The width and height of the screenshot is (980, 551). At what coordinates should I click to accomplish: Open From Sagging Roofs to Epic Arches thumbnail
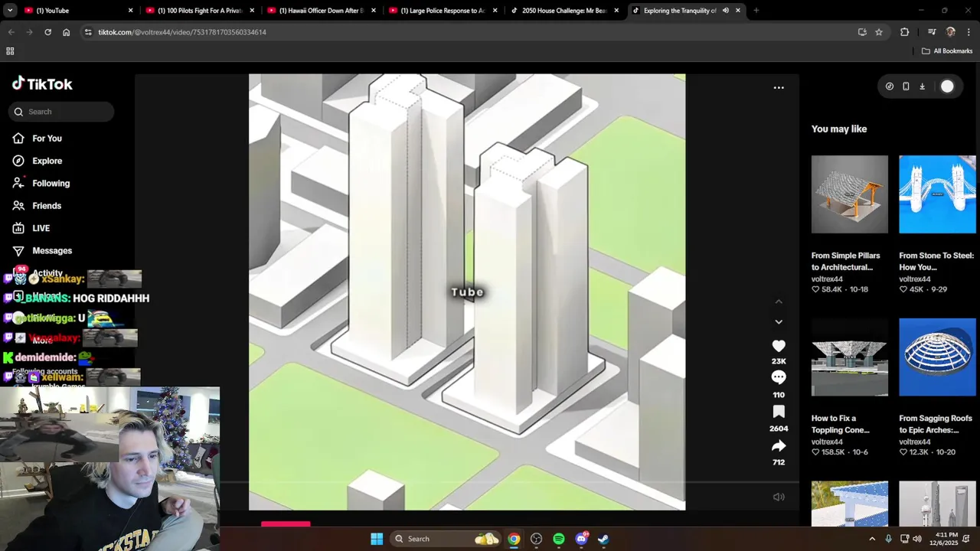pos(937,357)
